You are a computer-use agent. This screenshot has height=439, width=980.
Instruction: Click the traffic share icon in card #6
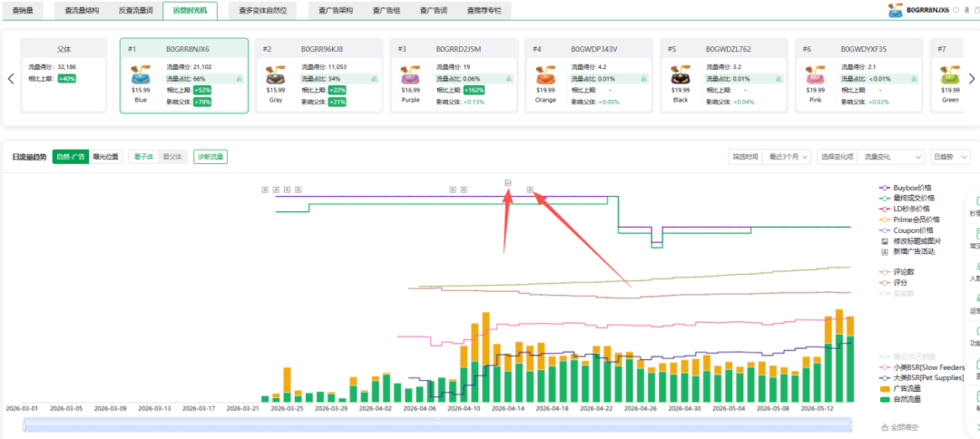[915, 79]
